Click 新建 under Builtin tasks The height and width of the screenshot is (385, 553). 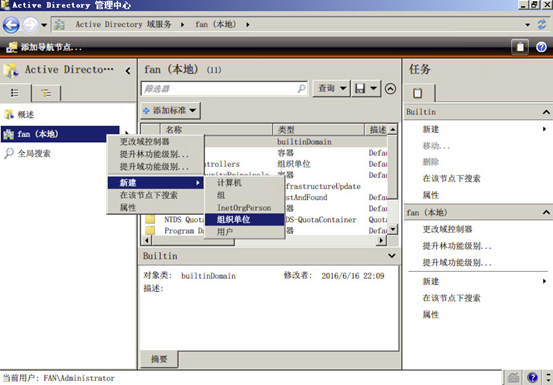pyautogui.click(x=431, y=129)
